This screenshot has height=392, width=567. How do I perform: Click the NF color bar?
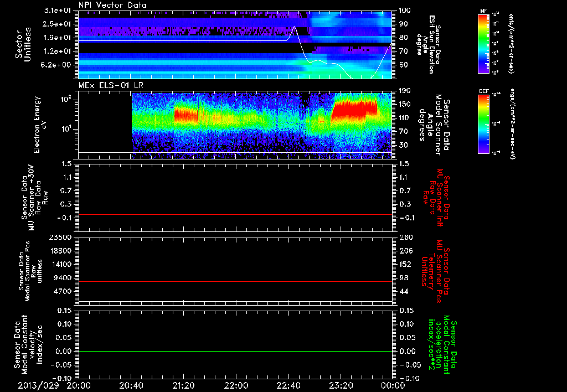[484, 43]
